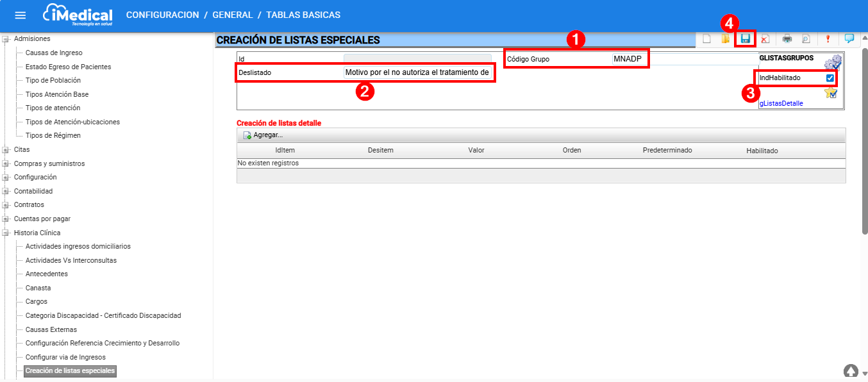Click the Agregar... button
868x382 pixels.
pyautogui.click(x=263, y=135)
